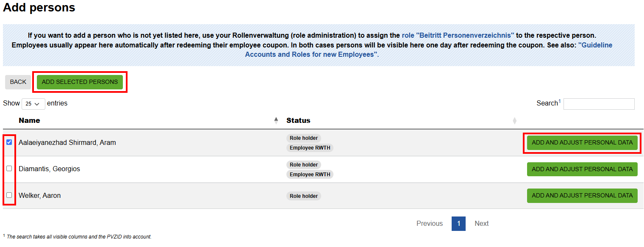Click the Search input field

point(599,104)
